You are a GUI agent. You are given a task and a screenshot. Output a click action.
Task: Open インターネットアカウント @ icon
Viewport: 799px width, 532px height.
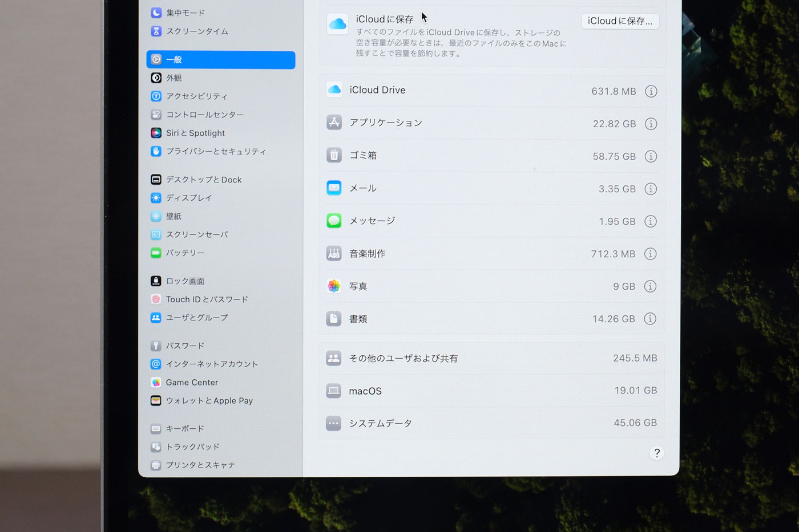(156, 364)
